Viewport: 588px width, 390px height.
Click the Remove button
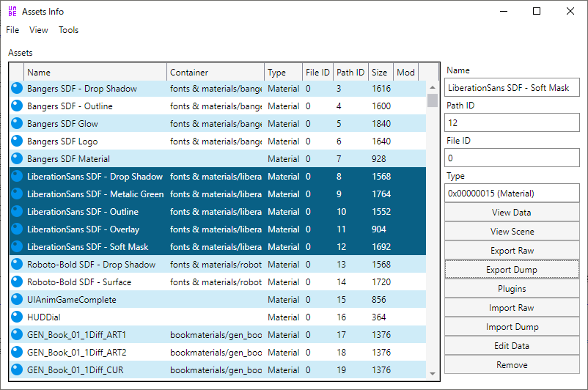[x=512, y=364]
